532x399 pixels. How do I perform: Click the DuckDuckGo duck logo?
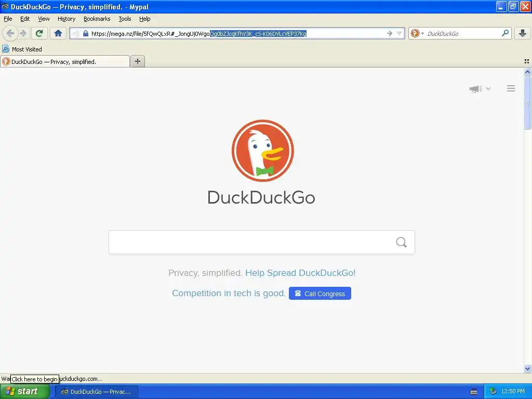(262, 151)
